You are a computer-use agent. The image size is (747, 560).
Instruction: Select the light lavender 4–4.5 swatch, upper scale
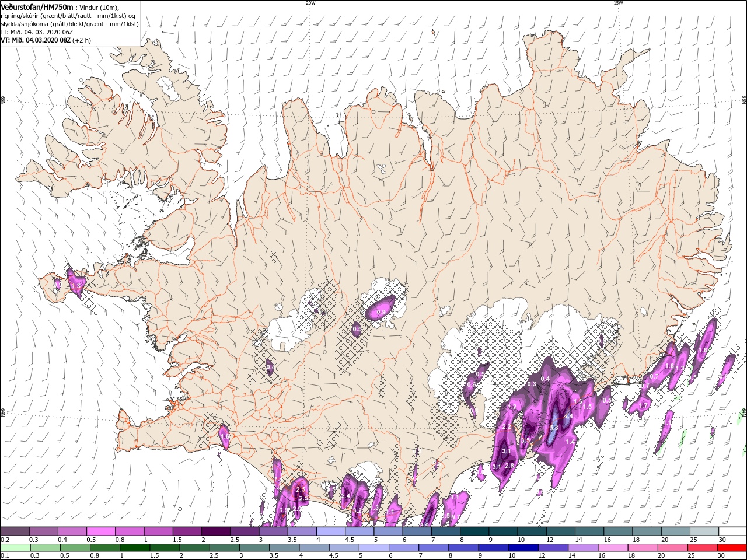point(330,531)
